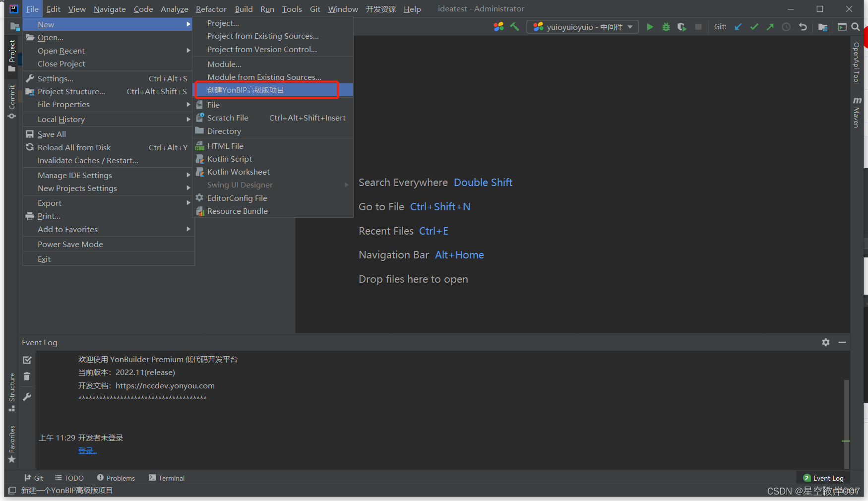Click Event Log wrench settings icon

click(27, 396)
